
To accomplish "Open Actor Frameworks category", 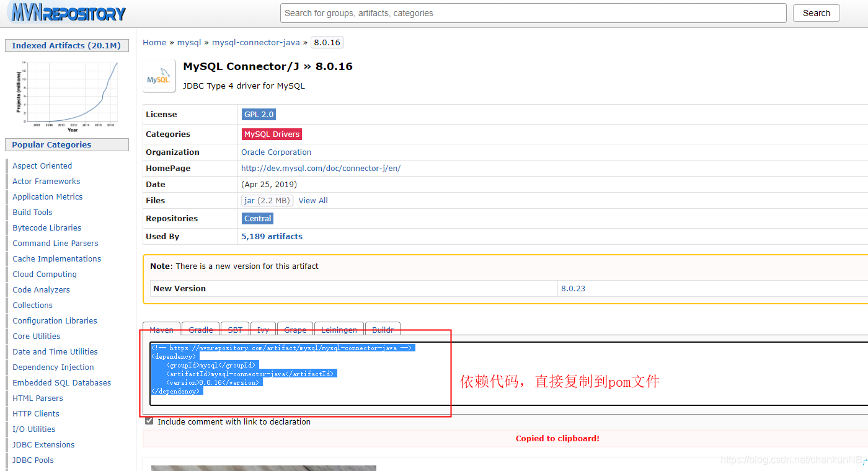I will pyautogui.click(x=46, y=181).
